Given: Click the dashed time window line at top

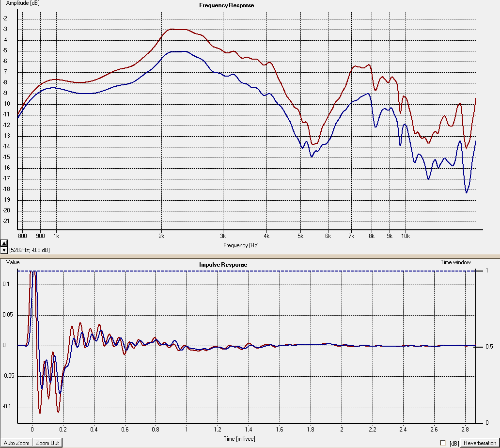Looking at the screenshot, I should [x=246, y=271].
